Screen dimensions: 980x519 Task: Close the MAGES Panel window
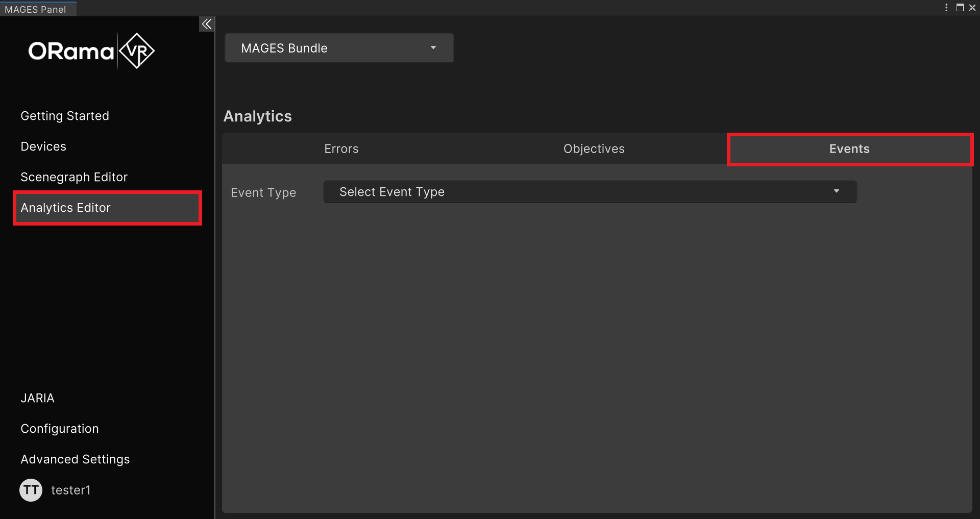972,8
